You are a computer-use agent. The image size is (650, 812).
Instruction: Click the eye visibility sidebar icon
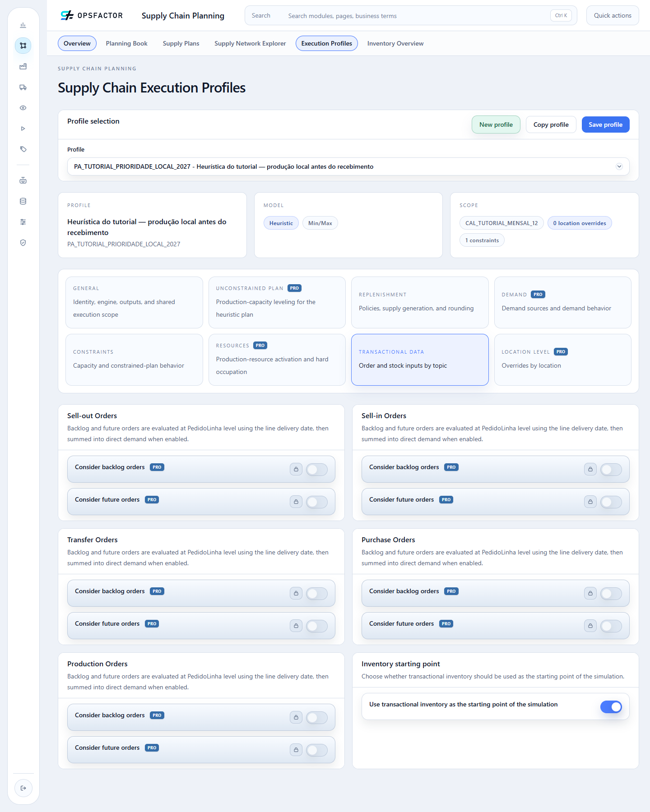[x=23, y=108]
